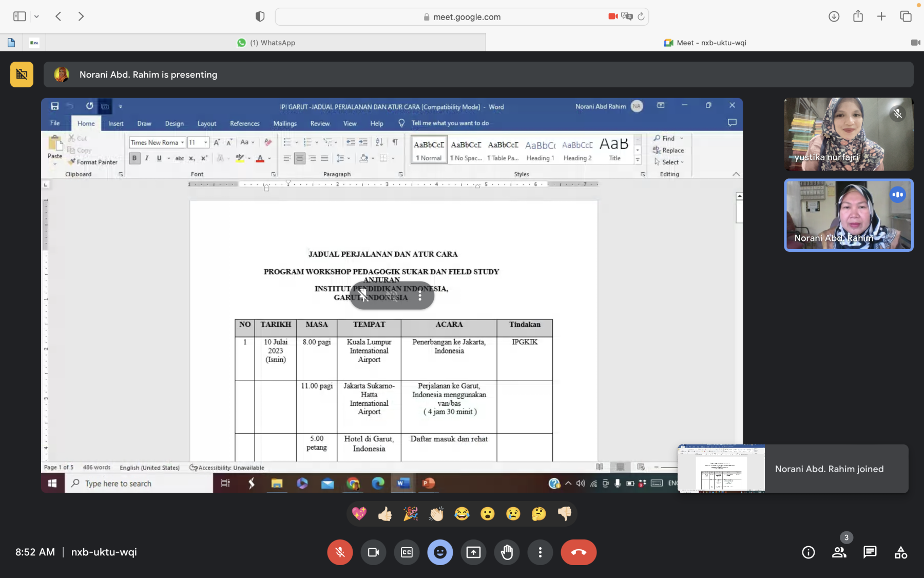Open font color dropdown arrow
Screen dimensions: 924x578
click(269, 158)
